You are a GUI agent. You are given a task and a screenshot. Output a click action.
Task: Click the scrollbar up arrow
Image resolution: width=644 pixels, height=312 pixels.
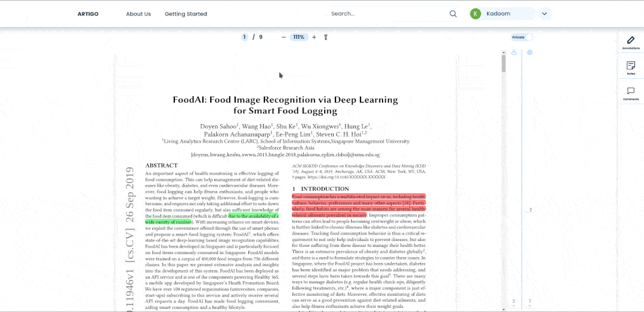click(x=504, y=52)
